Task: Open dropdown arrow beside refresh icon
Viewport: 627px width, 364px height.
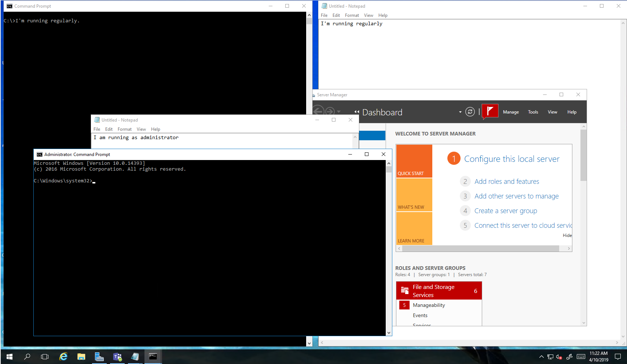Action: (x=460, y=112)
